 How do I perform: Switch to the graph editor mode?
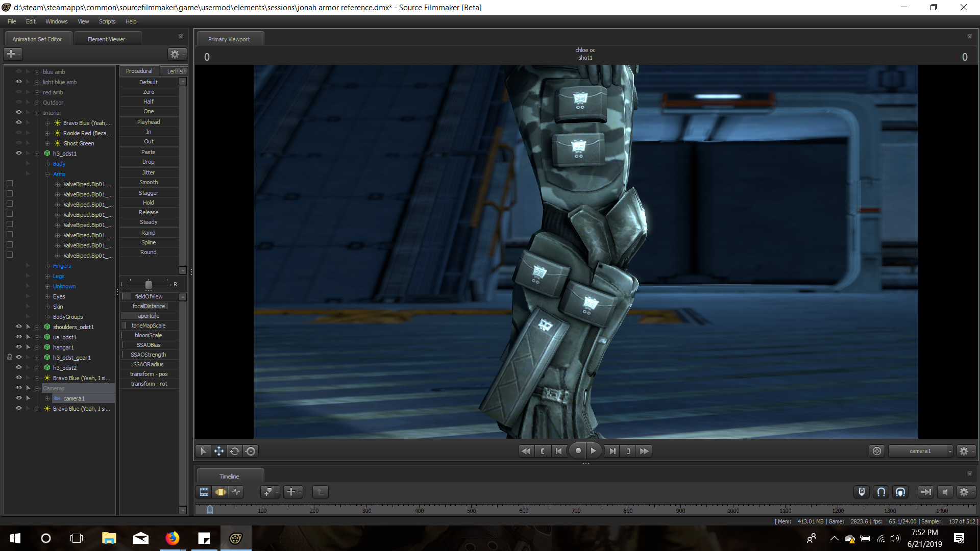(x=236, y=492)
